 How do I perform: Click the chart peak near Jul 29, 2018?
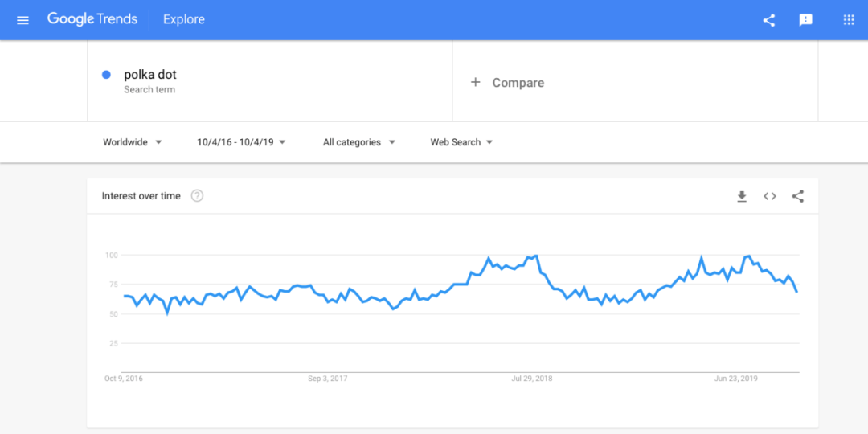click(536, 256)
